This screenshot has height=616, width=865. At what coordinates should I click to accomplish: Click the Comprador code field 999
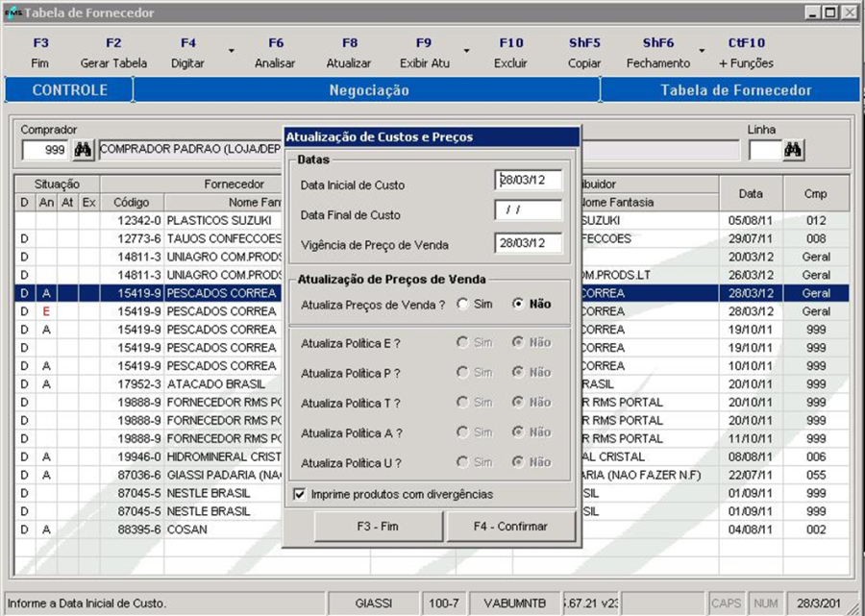(45, 150)
